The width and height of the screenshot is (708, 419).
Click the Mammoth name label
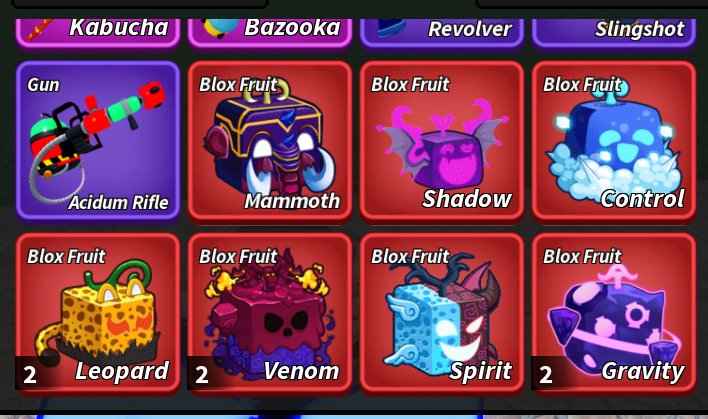[292, 201]
